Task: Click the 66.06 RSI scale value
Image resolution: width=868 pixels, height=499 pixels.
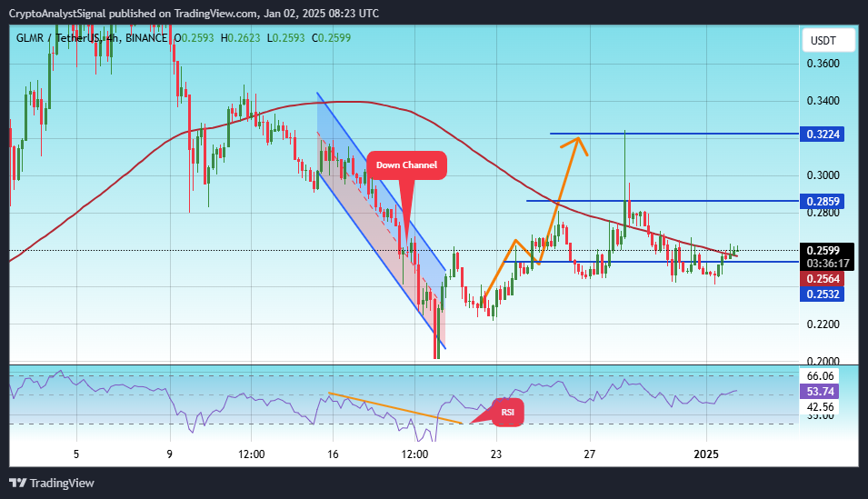Action: [820, 376]
